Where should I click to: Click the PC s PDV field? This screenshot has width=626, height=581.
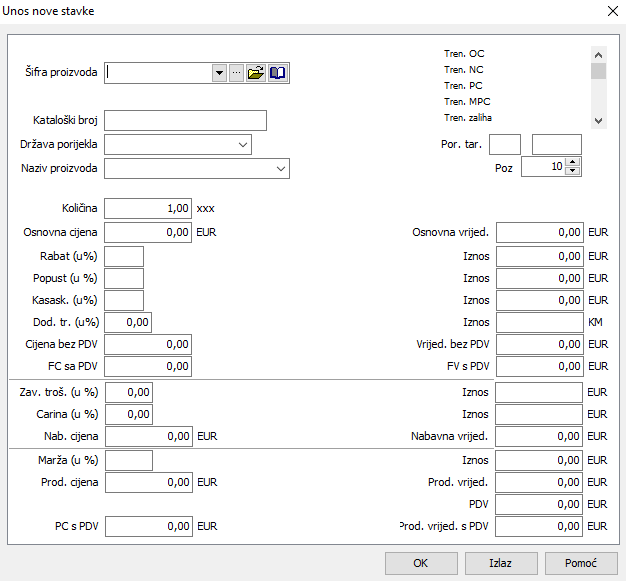(148, 527)
